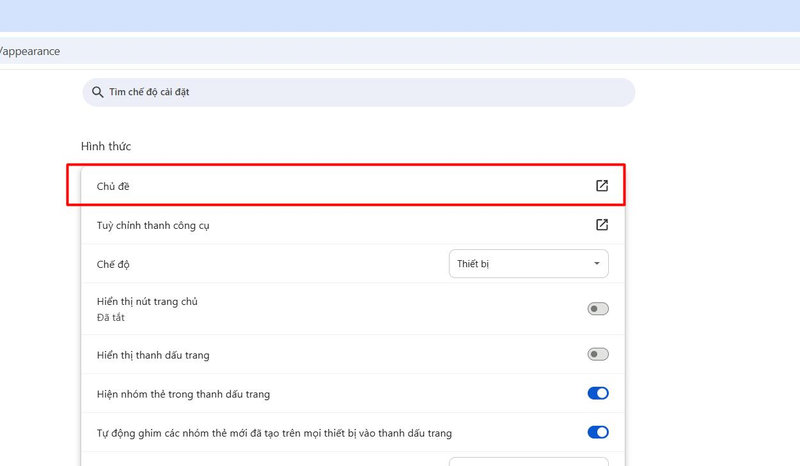Enable Hiển thị thanh dấu trang switch

coord(597,354)
